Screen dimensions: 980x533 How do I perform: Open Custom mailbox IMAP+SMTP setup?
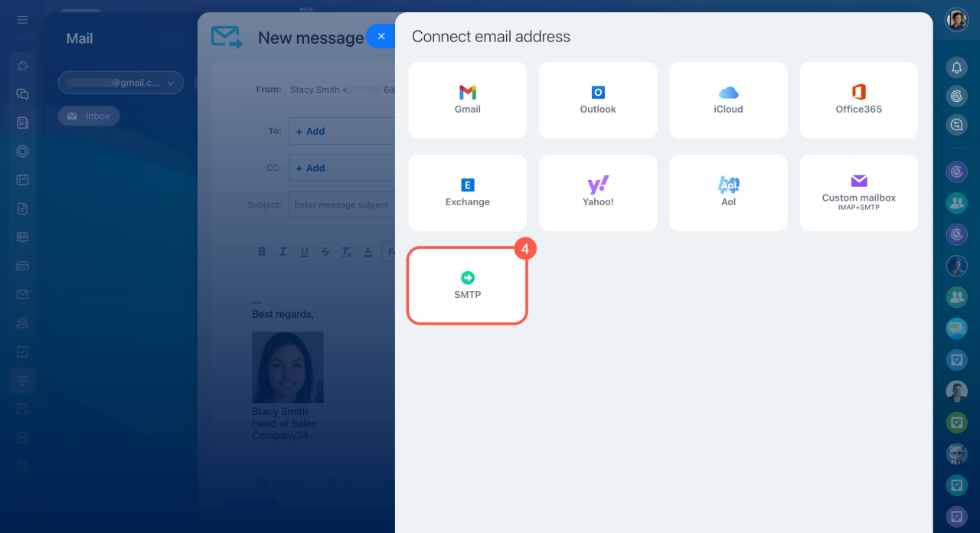(x=859, y=193)
